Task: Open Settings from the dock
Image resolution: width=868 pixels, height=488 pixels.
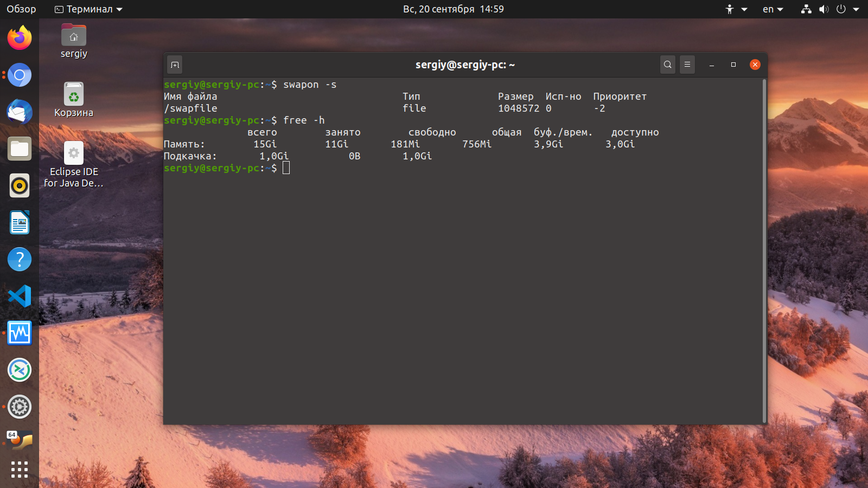Action: [x=20, y=407]
